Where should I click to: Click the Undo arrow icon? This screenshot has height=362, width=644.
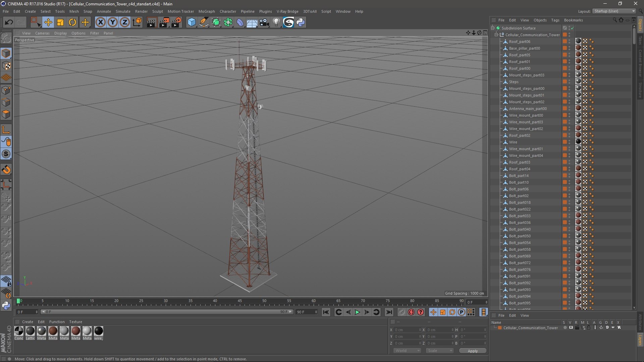click(9, 22)
